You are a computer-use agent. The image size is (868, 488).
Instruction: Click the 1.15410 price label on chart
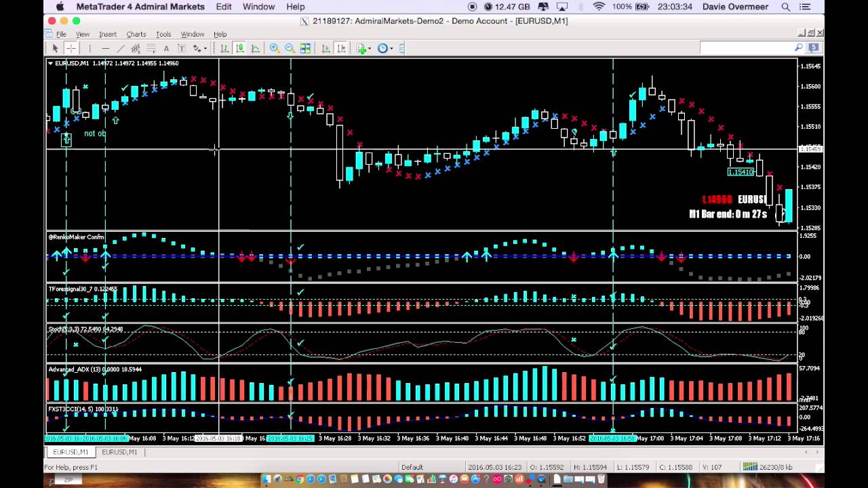741,172
